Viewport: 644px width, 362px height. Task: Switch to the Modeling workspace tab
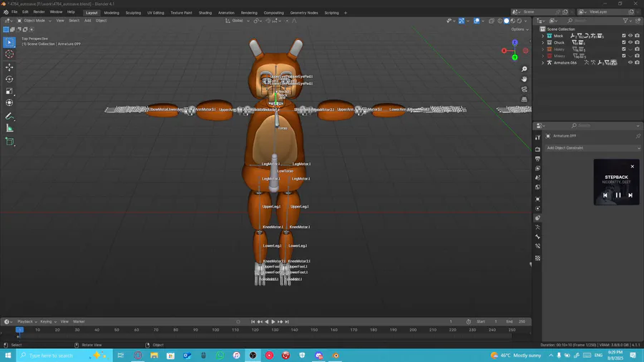click(x=112, y=13)
